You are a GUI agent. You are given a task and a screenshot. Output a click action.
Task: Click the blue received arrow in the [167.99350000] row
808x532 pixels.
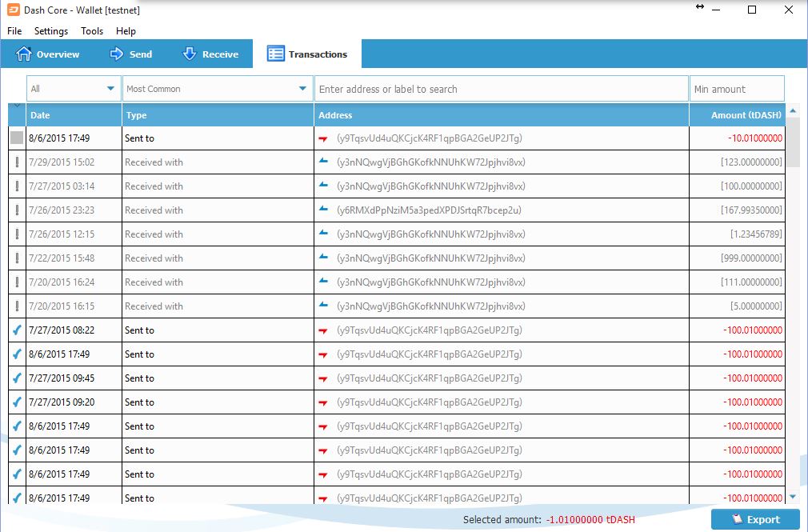click(x=323, y=209)
